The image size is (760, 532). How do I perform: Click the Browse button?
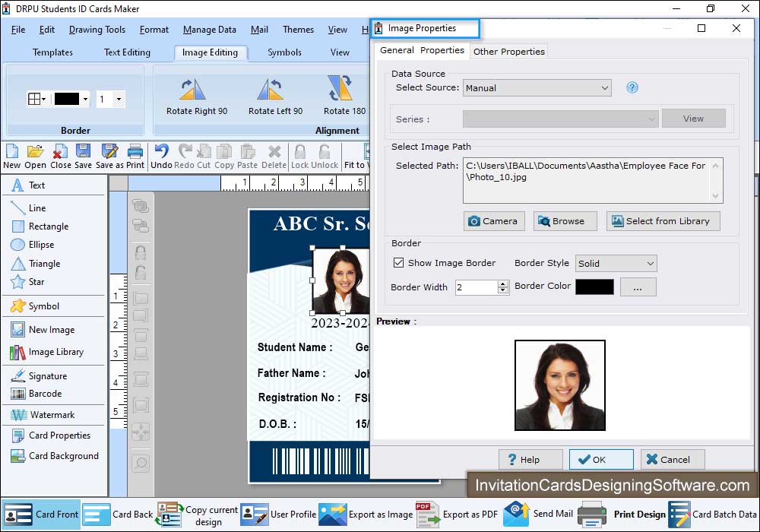tap(564, 221)
